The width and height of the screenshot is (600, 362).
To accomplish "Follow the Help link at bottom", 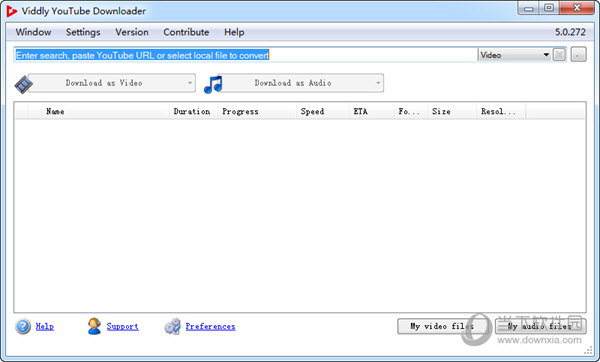I will click(45, 326).
